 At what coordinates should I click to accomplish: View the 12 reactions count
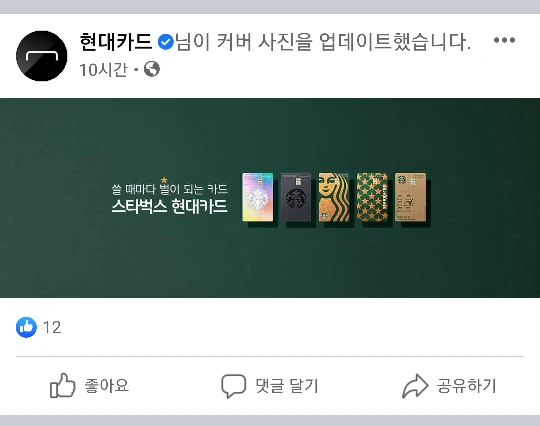click(x=52, y=327)
